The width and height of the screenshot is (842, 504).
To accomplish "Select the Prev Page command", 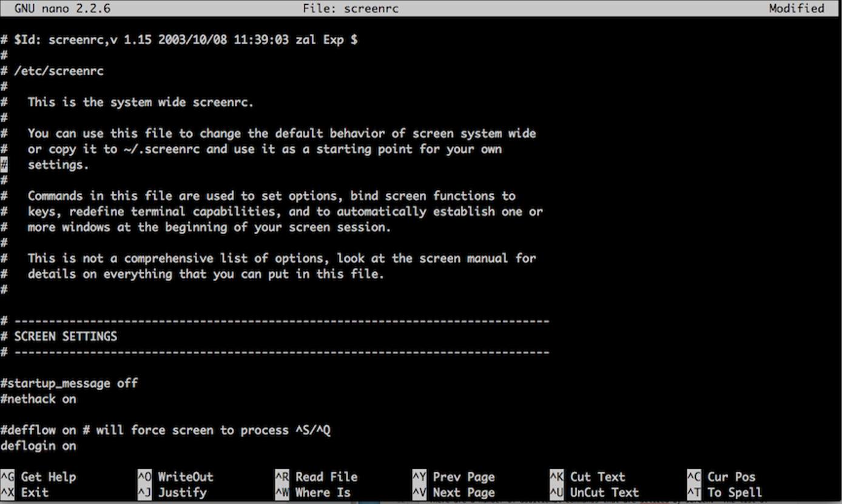I will click(463, 477).
